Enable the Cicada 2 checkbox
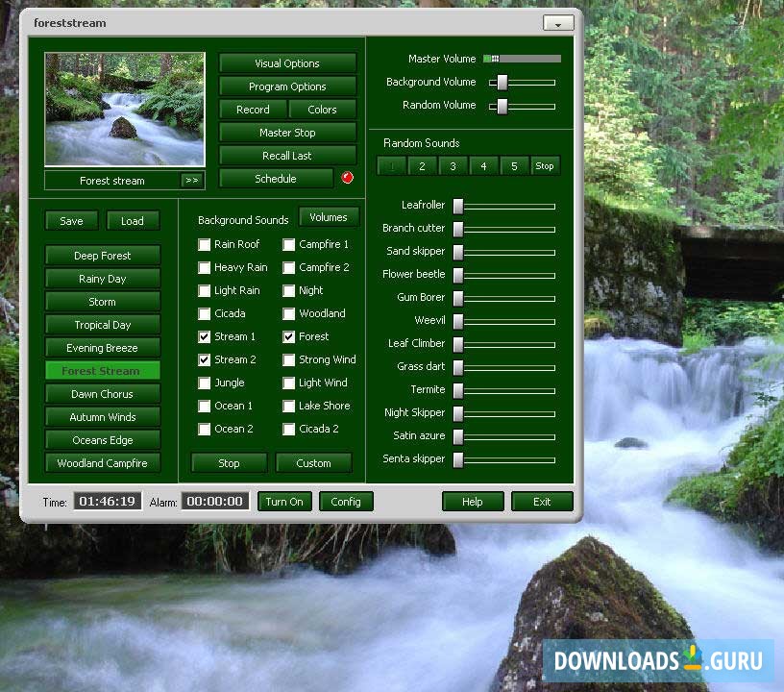This screenshot has height=692, width=784. [288, 429]
